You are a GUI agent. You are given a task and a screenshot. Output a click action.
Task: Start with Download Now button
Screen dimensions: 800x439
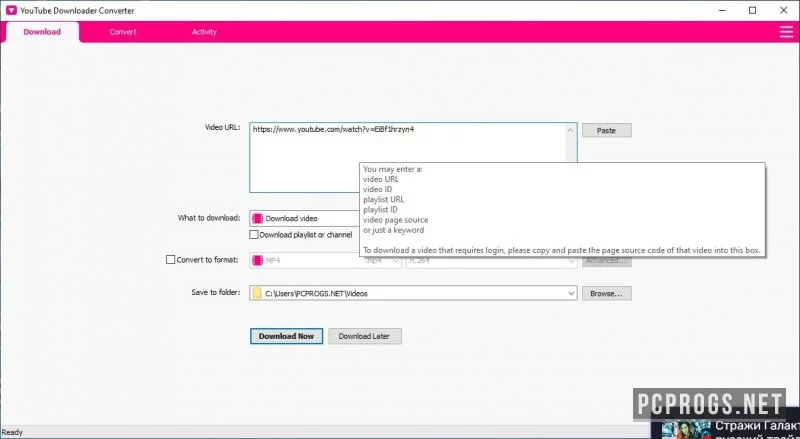286,336
